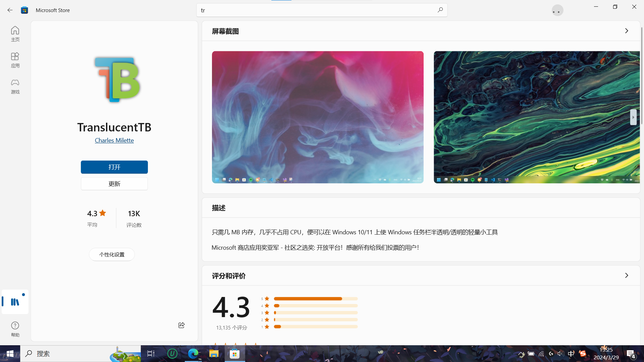Click the Microsoft 商店应用奖亚军 description line

(x=315, y=247)
